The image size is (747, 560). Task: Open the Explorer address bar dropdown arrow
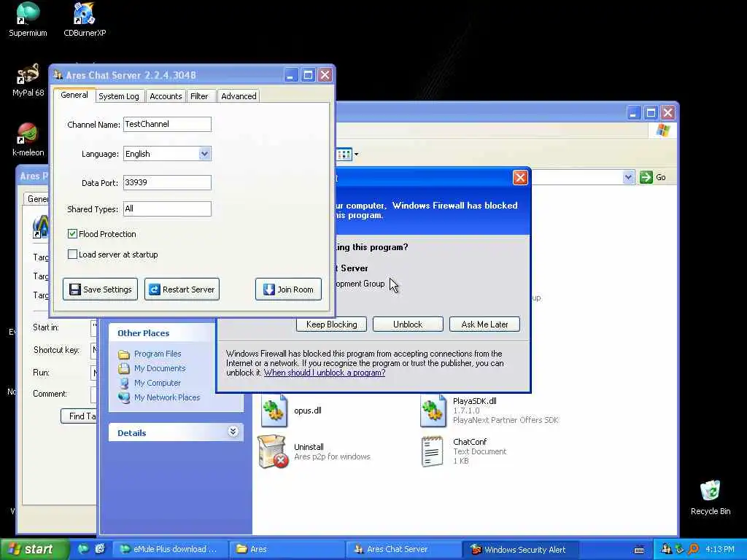click(628, 177)
